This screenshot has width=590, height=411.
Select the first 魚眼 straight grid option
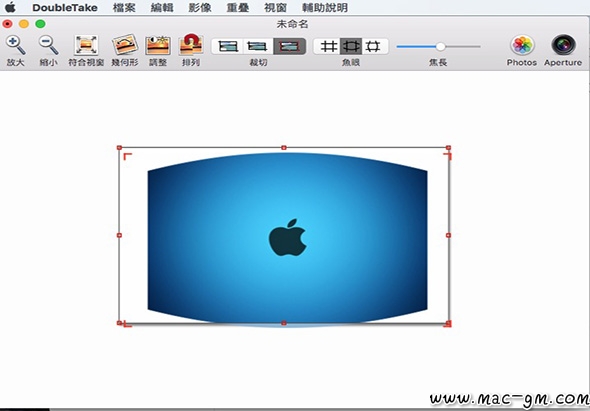328,46
